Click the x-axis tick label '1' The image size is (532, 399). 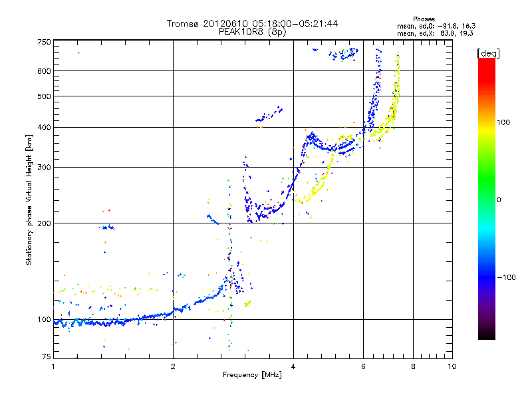point(53,366)
